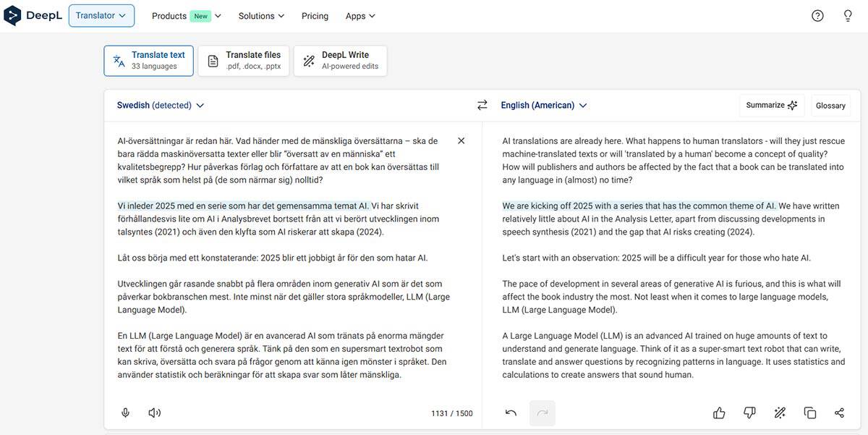This screenshot has height=435, width=868.
Task: Swap source and target languages
Action: pos(482,105)
